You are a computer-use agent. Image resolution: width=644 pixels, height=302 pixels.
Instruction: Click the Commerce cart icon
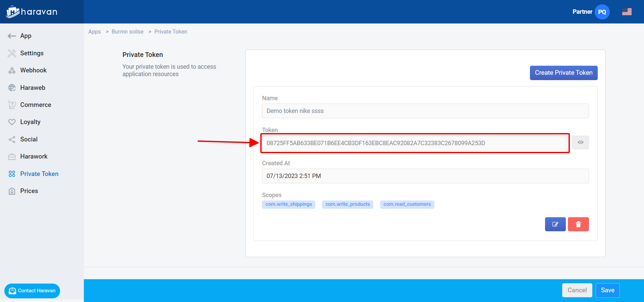click(x=12, y=105)
